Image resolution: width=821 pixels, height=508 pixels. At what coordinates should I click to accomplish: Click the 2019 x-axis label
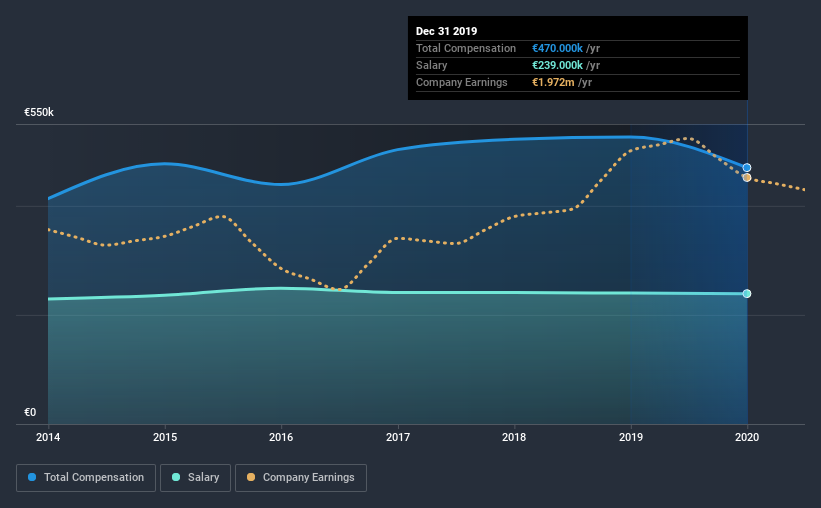[631, 437]
